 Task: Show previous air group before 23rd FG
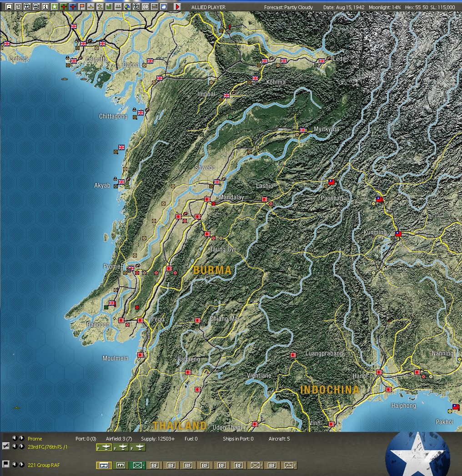coord(14,446)
